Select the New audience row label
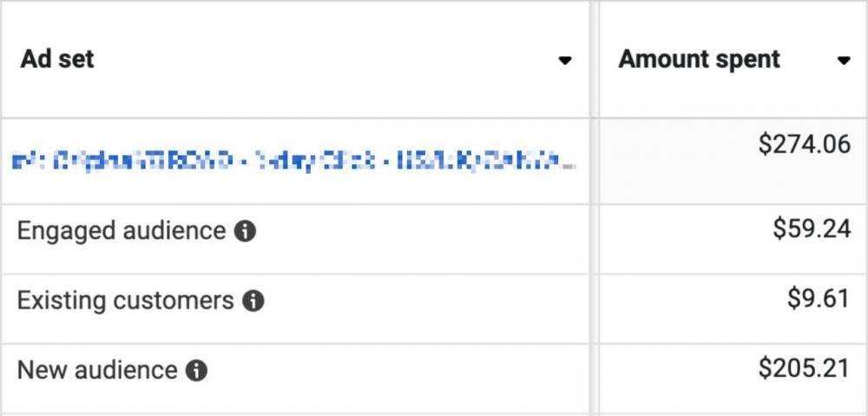Screen dimensions: 868x416 pos(97,370)
